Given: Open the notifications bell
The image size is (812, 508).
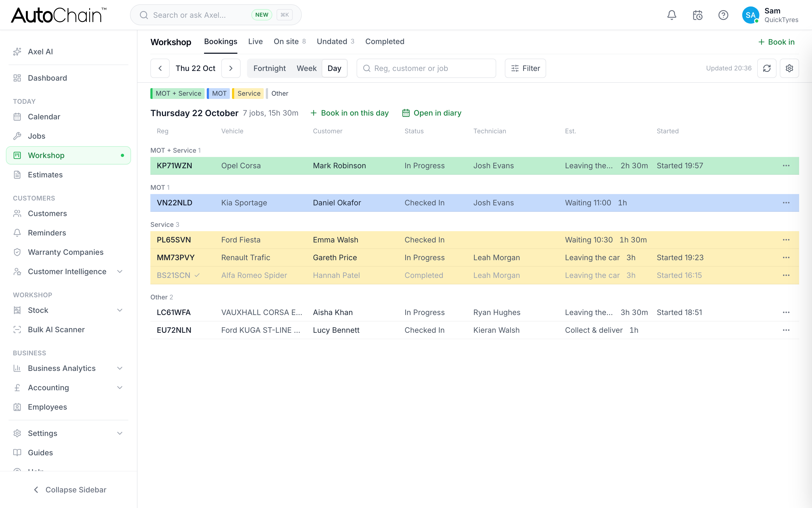Looking at the screenshot, I should coord(672,15).
